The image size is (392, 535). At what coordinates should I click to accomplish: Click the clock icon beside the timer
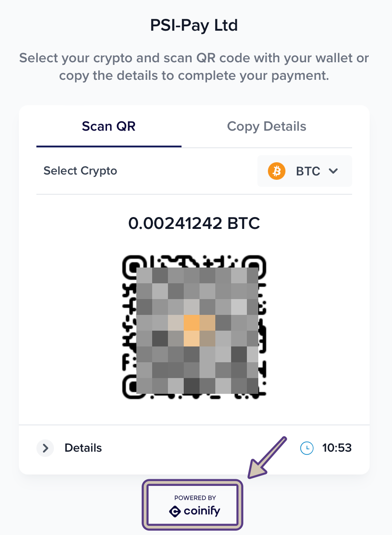307,448
